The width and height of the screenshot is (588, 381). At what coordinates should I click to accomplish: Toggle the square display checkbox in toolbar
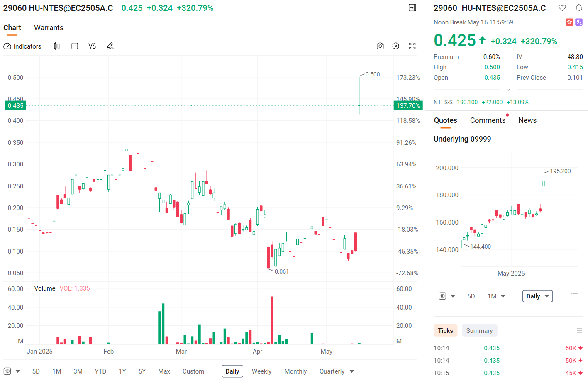click(75, 46)
